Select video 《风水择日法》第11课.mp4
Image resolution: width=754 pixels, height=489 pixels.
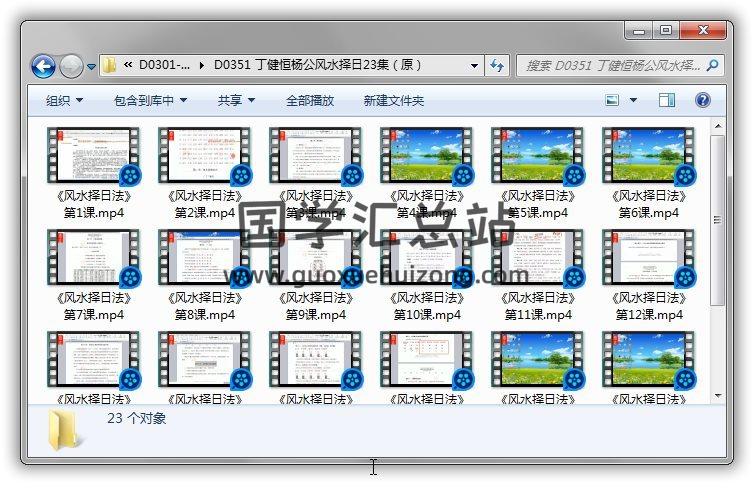coord(538,276)
